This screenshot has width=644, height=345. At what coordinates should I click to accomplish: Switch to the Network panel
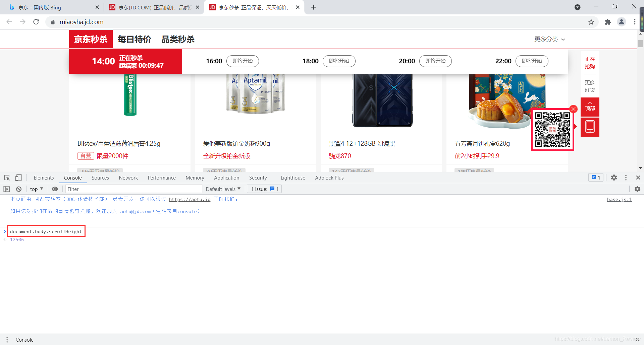(128, 178)
